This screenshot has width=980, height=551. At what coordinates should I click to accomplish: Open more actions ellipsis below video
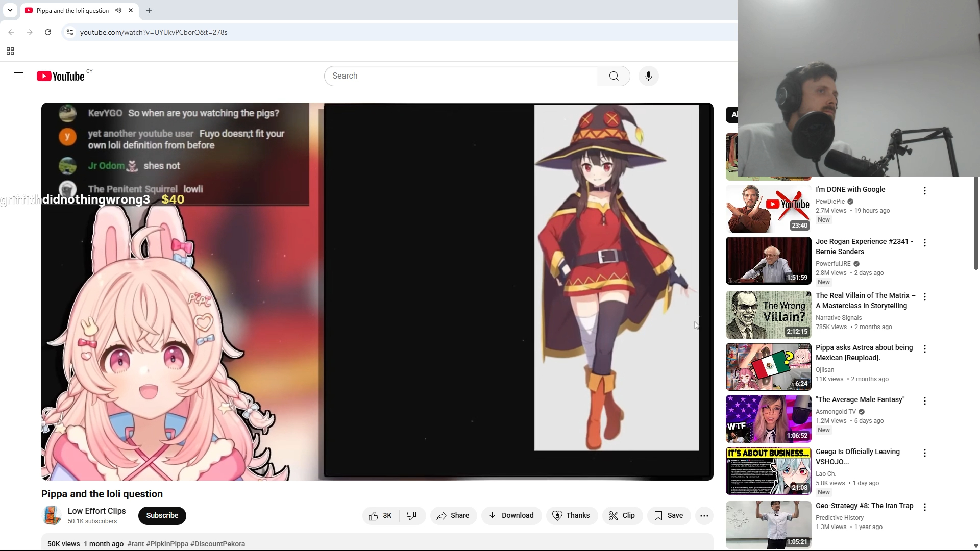[704, 516]
